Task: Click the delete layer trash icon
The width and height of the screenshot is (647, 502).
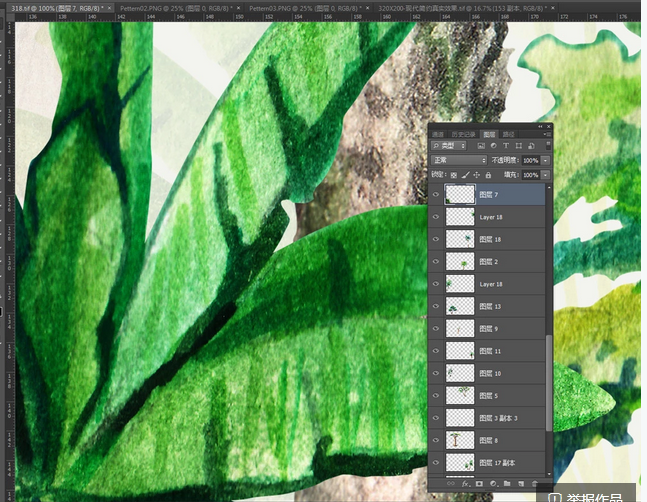Action: (535, 484)
